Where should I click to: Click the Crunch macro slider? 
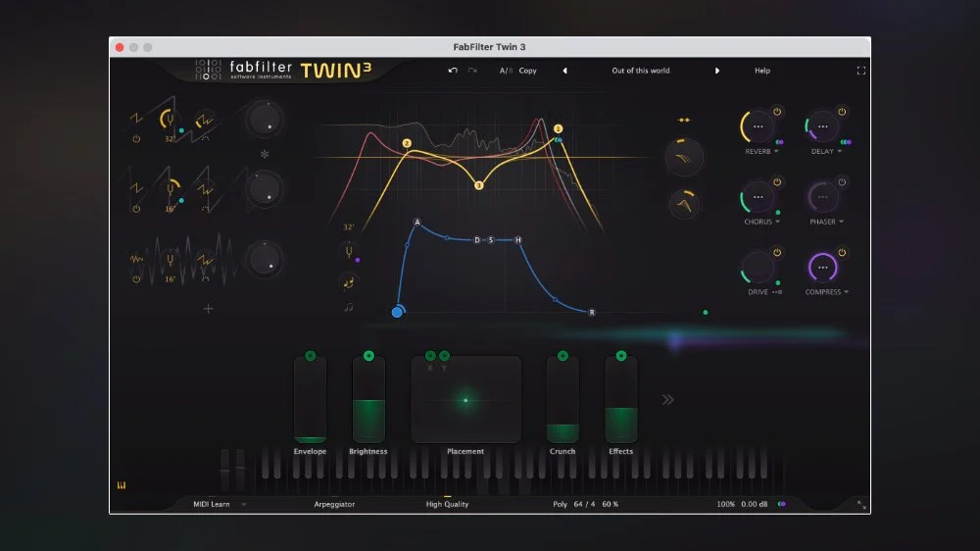[x=563, y=400]
